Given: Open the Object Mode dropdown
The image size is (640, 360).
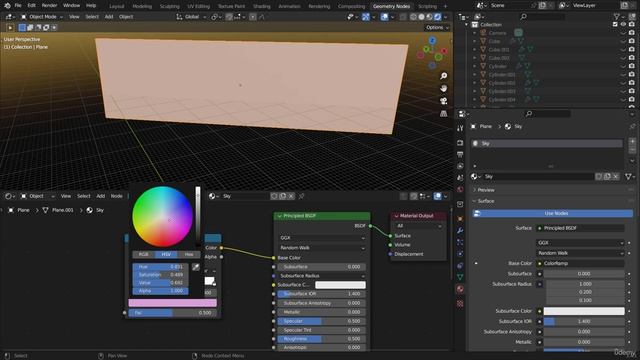Looking at the screenshot, I should click(x=42, y=17).
